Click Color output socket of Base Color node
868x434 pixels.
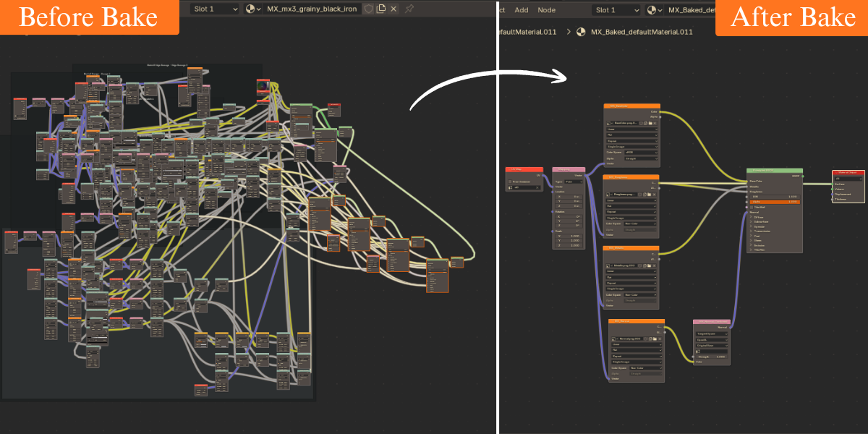click(660, 111)
